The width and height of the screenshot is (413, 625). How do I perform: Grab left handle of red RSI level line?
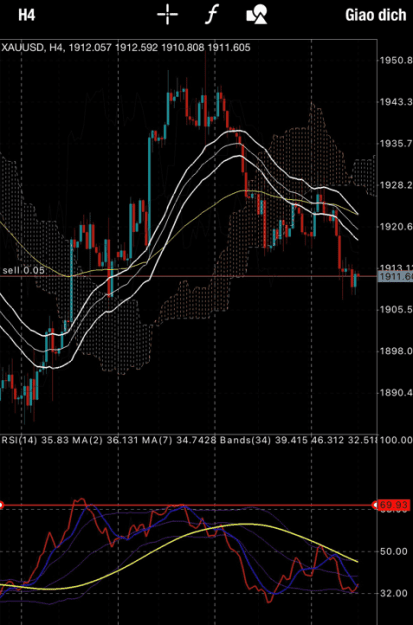[x=1, y=505]
